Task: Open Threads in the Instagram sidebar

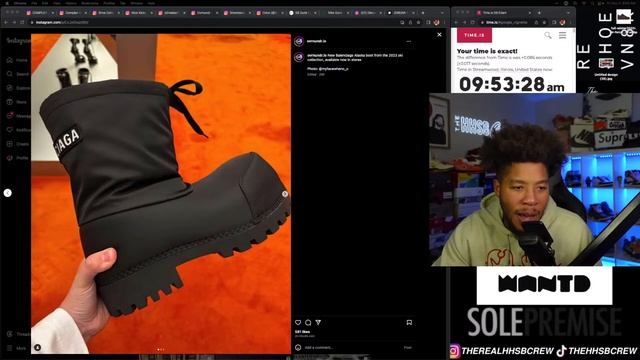Action: (x=18, y=334)
